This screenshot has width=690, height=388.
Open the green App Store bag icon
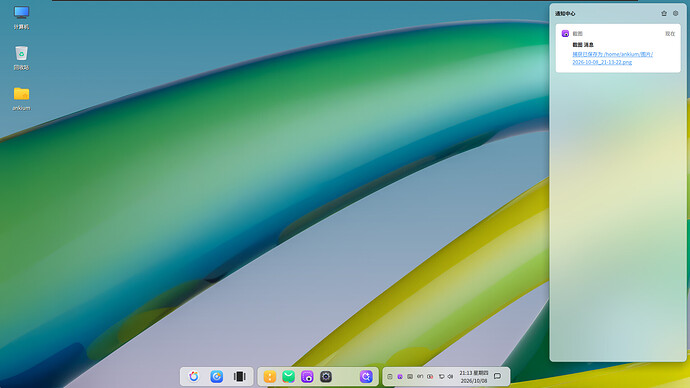289,376
